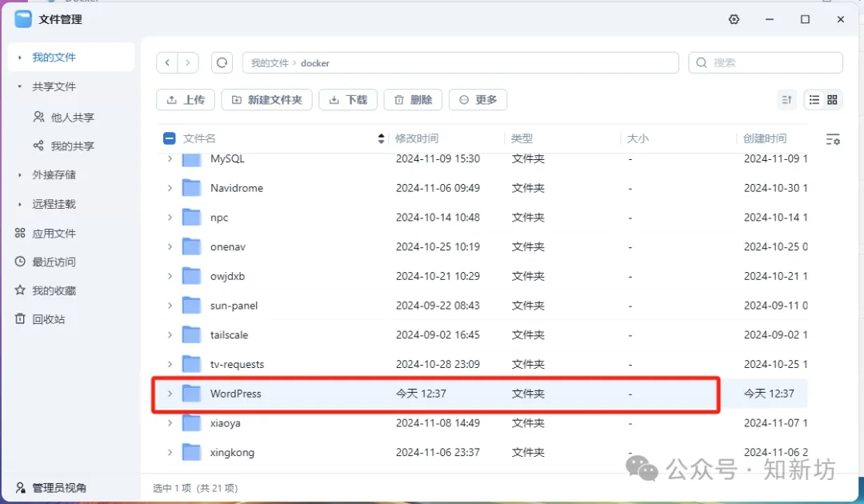Click the onenav folder icon
Viewport: 864px width, 504px height.
pyautogui.click(x=191, y=246)
